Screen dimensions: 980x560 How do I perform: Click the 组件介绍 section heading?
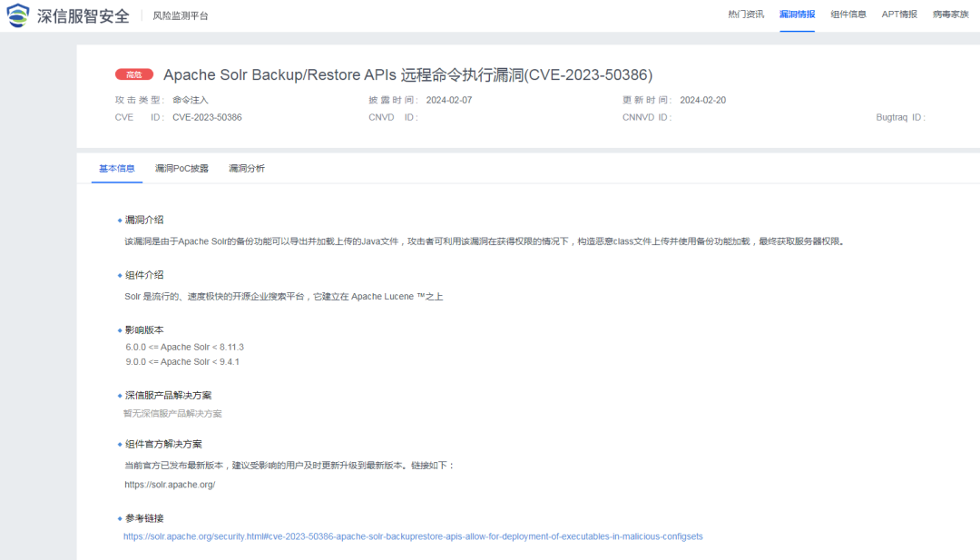(x=144, y=275)
